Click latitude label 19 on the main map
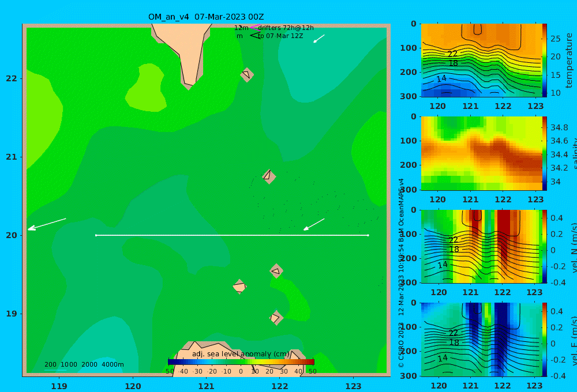The height and width of the screenshot is (392, 577). pos(12,314)
